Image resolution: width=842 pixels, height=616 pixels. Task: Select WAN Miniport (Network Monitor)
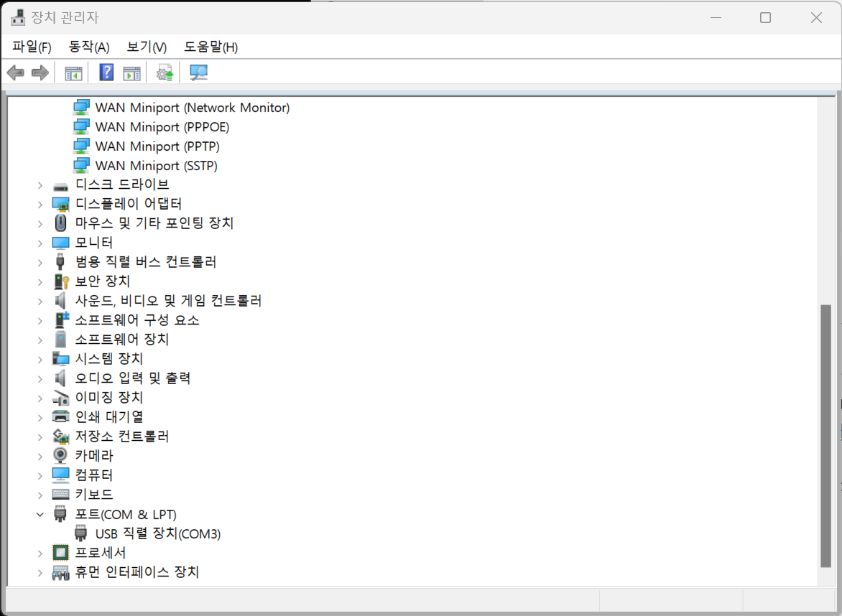[x=193, y=107]
